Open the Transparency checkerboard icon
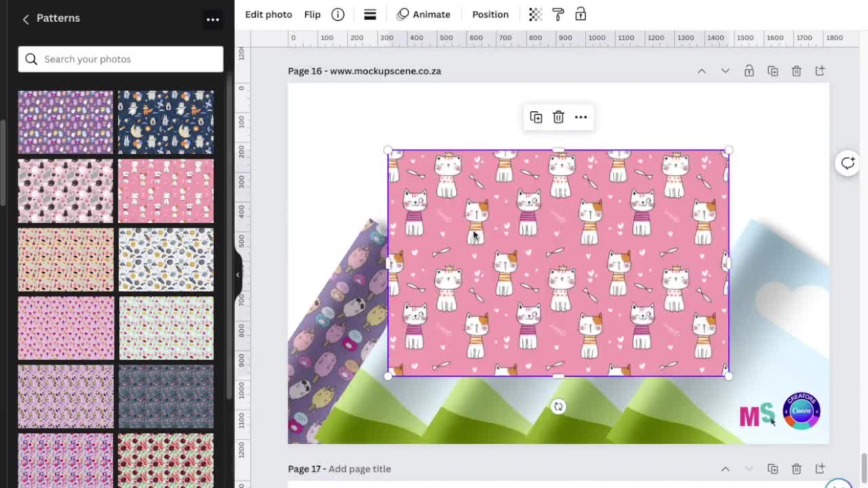Screen dimensions: 868x488 click(535, 14)
